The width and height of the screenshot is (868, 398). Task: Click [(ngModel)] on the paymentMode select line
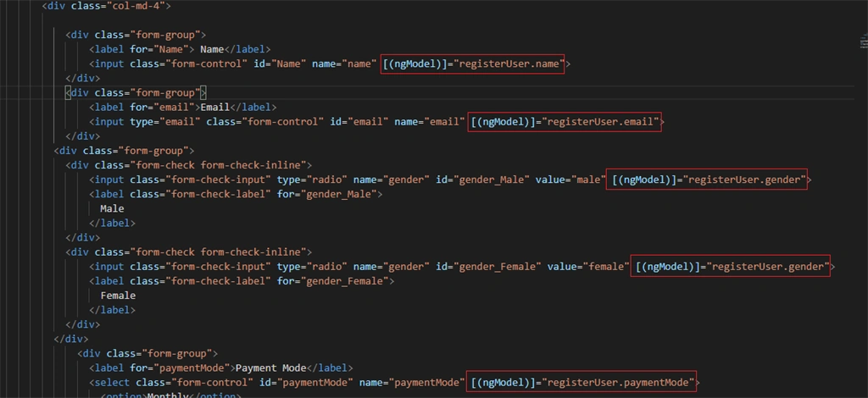503,382
